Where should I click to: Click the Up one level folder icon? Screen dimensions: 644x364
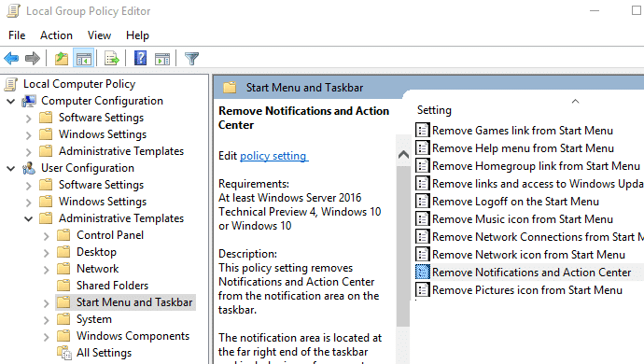click(x=62, y=59)
